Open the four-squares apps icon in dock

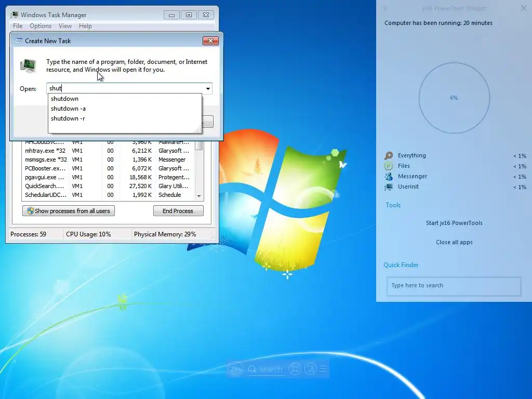click(x=295, y=369)
